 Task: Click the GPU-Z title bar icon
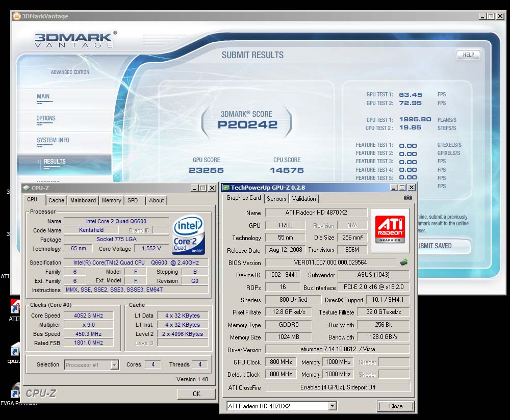click(226, 188)
